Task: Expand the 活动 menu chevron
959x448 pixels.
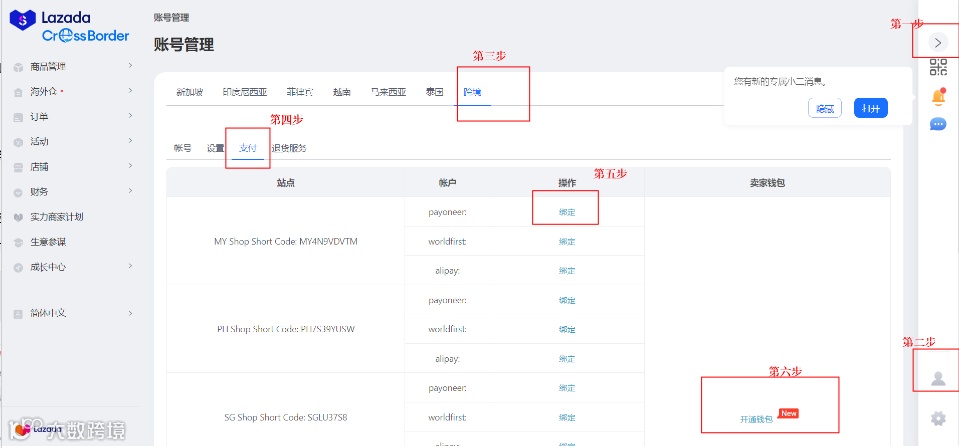Action: coord(130,141)
